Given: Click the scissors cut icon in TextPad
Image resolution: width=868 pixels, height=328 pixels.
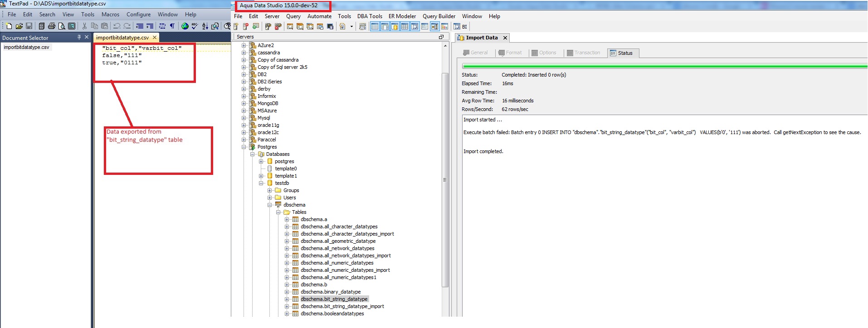Looking at the screenshot, I should coord(84,26).
